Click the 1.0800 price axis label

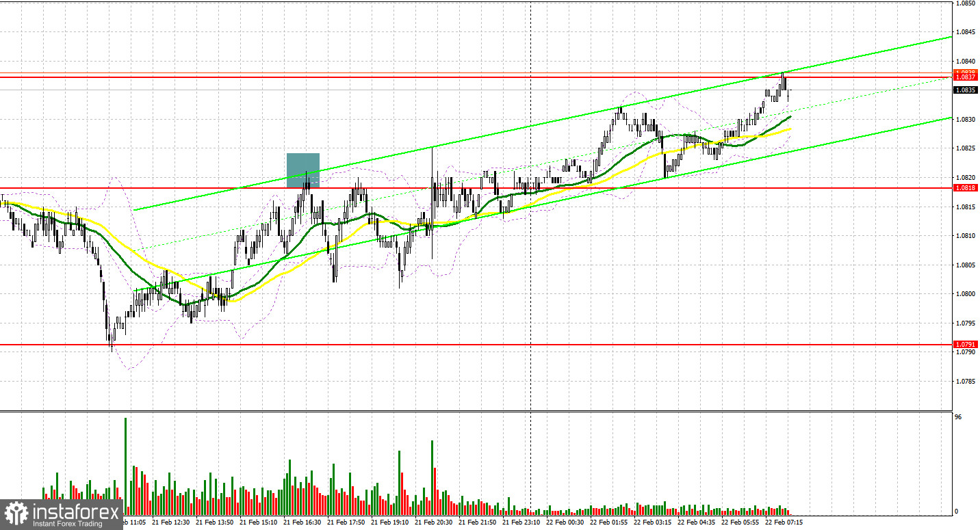click(x=965, y=294)
